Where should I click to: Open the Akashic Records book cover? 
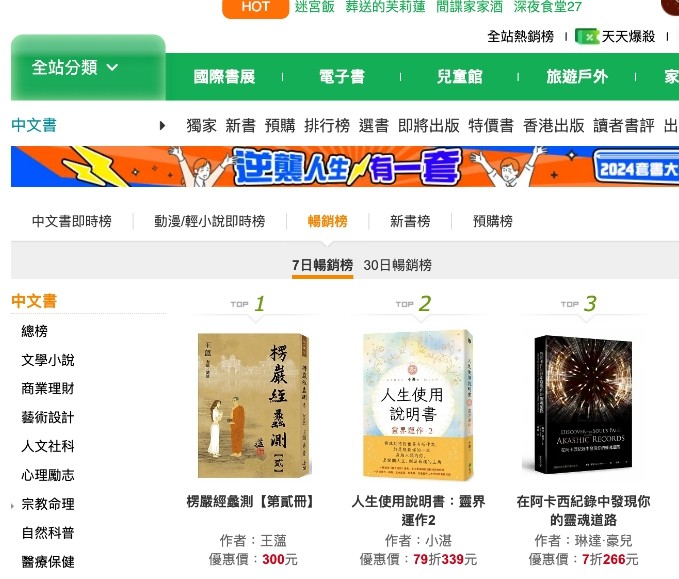(x=583, y=404)
